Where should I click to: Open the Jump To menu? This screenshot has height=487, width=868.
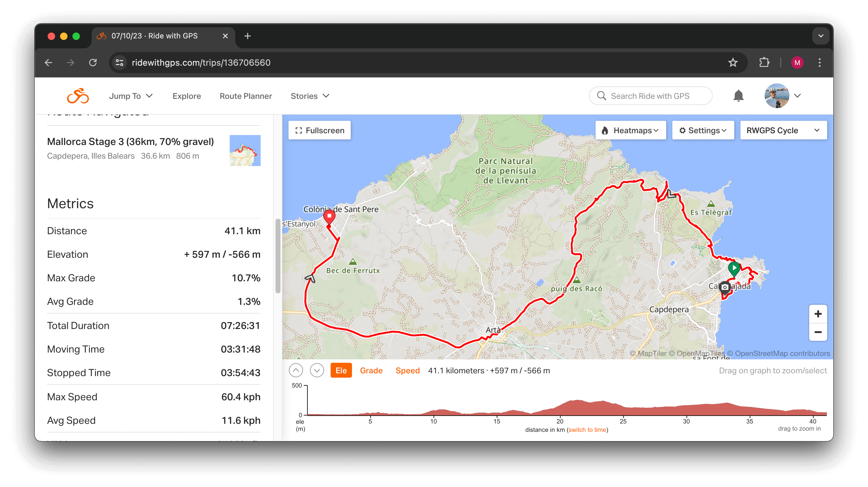pos(131,96)
